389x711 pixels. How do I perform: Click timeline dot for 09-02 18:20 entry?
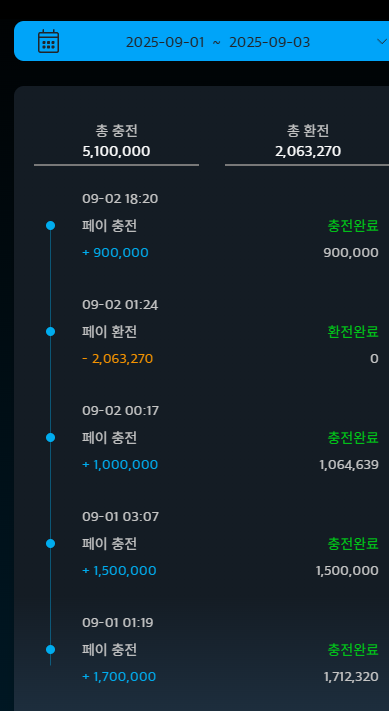click(50, 225)
